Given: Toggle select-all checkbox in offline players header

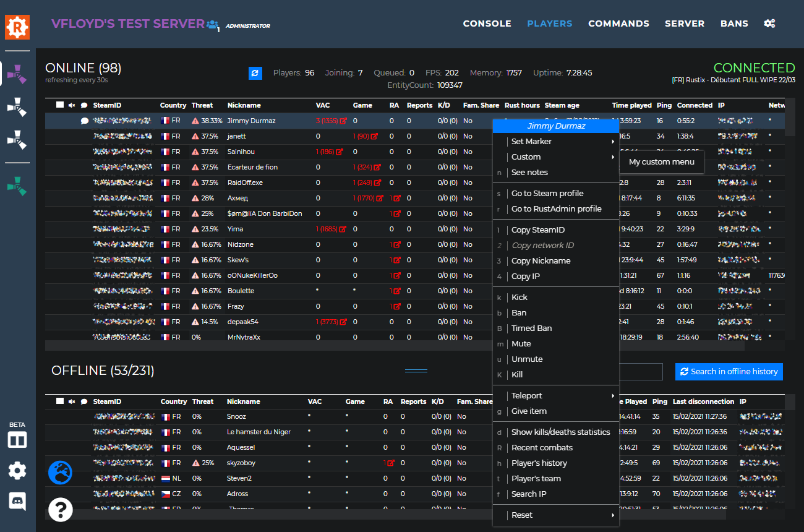Looking at the screenshot, I should (60, 401).
